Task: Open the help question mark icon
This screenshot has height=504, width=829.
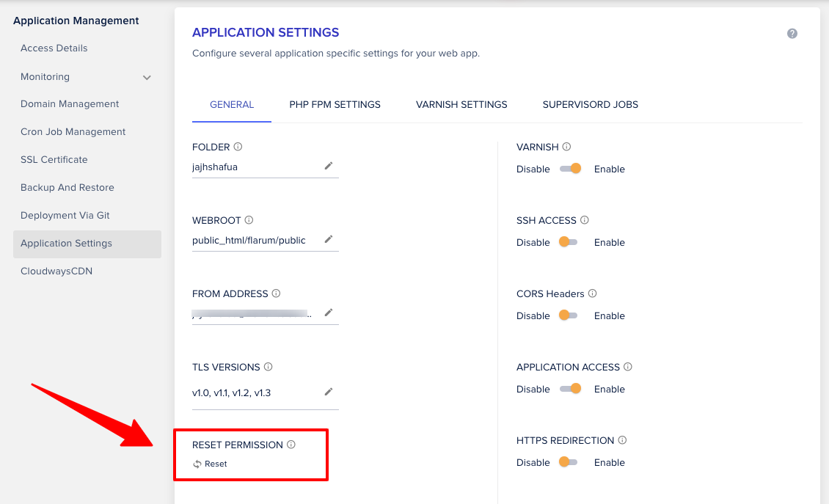Action: pos(792,33)
